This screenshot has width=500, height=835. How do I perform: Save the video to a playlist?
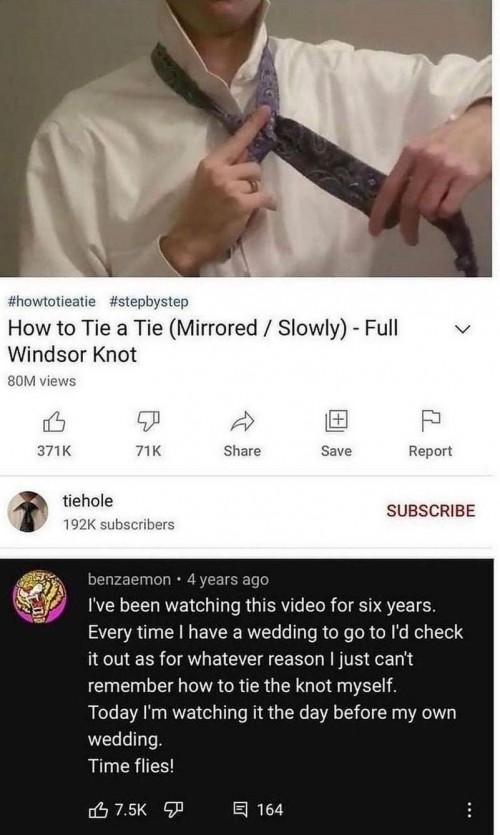point(337,421)
